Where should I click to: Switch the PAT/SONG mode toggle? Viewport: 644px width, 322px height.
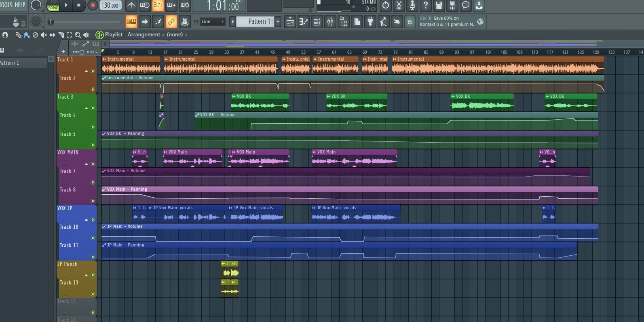53,6
